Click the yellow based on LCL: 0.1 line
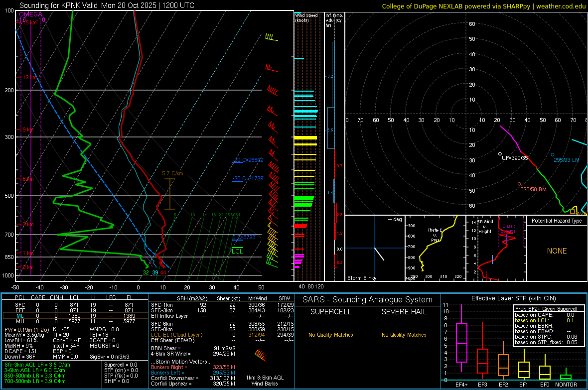The width and height of the screenshot is (588, 390). [x=545, y=320]
